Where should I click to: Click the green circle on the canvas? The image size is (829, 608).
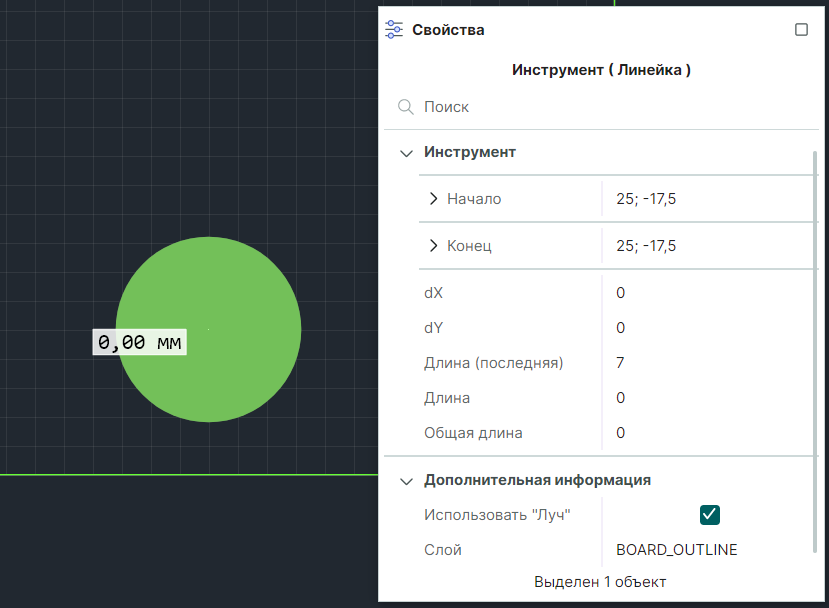pyautogui.click(x=240, y=300)
